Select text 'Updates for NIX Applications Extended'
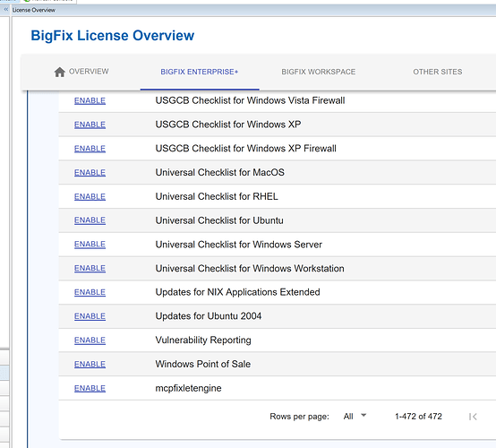 pyautogui.click(x=237, y=292)
